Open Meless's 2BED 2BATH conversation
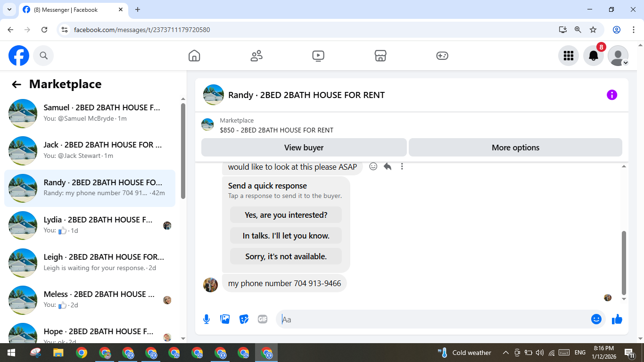The height and width of the screenshot is (362, 644). pos(90,300)
